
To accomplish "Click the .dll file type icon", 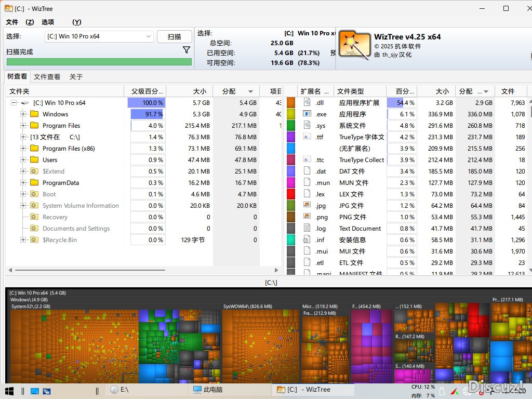I will [307, 102].
